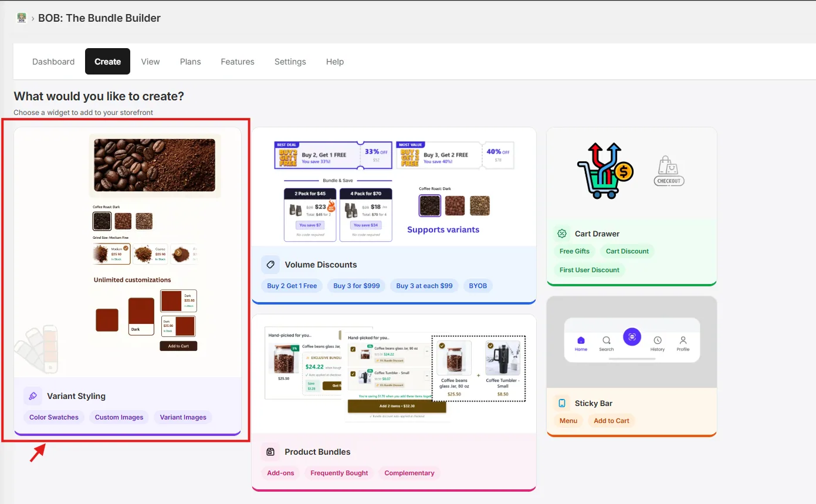Choose the Buy 3 at each $99 tag
The height and width of the screenshot is (504, 816).
(424, 286)
